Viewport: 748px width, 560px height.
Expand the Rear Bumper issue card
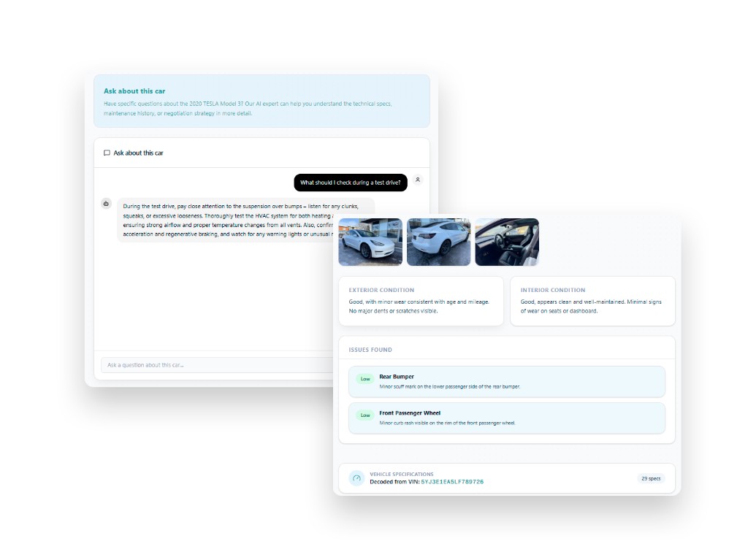507,381
